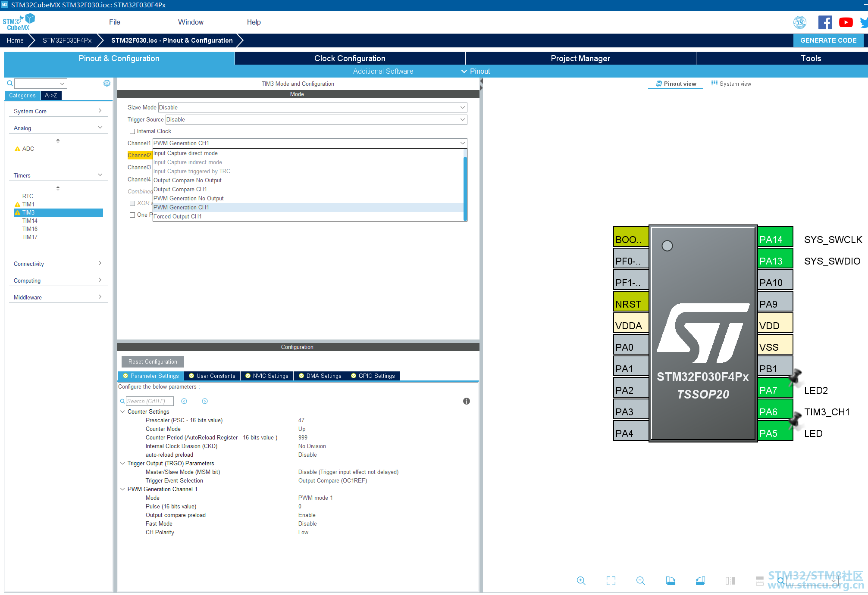868x595 pixels.
Task: Toggle the XOR activation checkbox
Action: [x=132, y=203]
